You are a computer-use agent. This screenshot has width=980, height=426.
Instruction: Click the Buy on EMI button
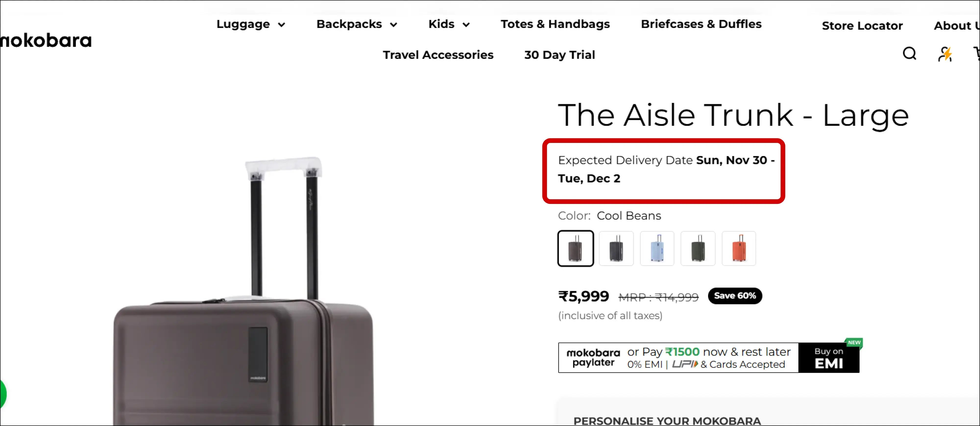829,358
